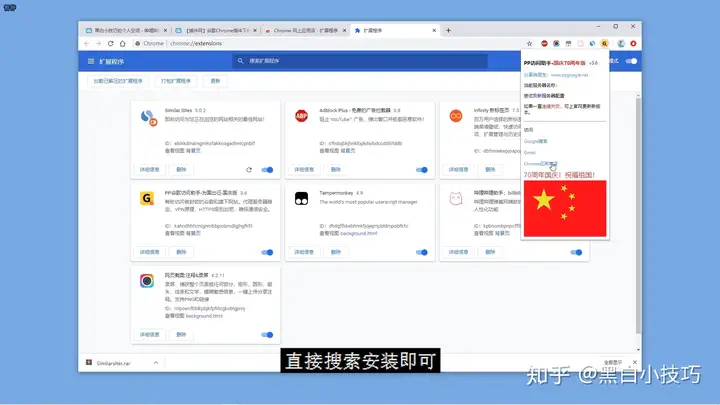The image size is (720, 405).
Task: Open details for the web screenshot extension
Action: pos(149,335)
